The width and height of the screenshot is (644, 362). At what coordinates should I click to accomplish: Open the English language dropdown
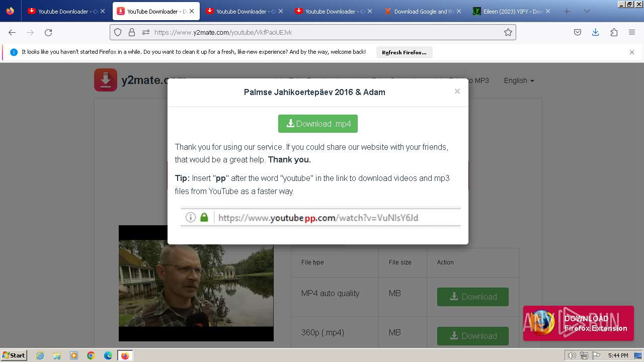[x=519, y=80]
